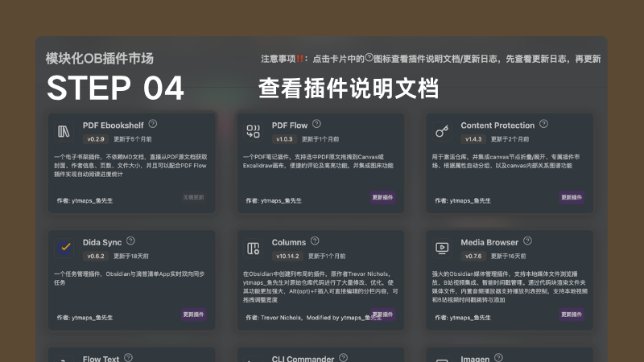Click the Media Browser description text

point(510,286)
